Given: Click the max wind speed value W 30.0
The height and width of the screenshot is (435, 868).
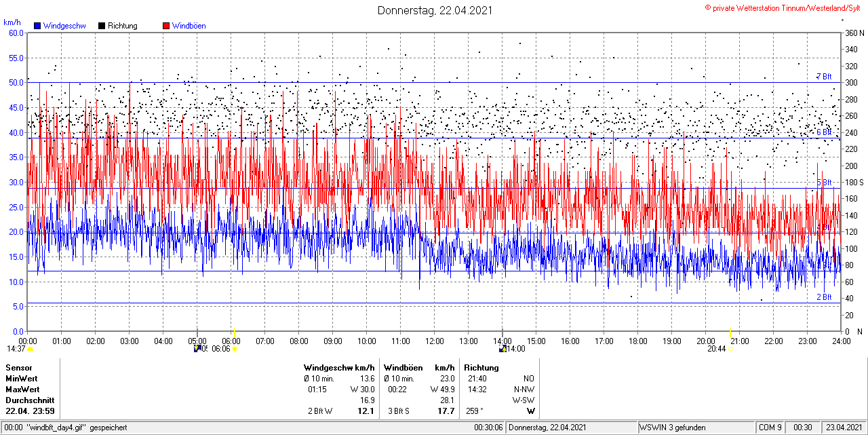Looking at the screenshot, I should pos(362,390).
